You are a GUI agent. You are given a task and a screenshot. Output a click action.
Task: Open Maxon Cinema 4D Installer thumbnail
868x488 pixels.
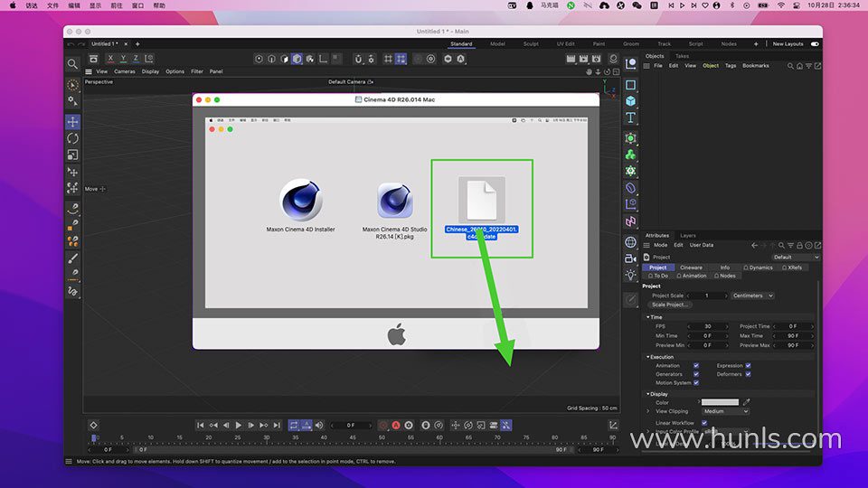(300, 201)
